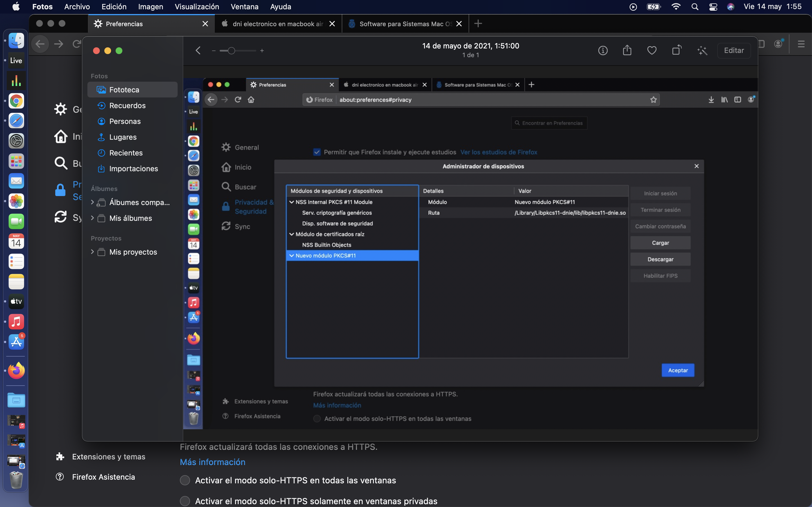This screenshot has width=812, height=507.
Task: Click the auto-enhance magic wand icon
Action: pos(702,51)
